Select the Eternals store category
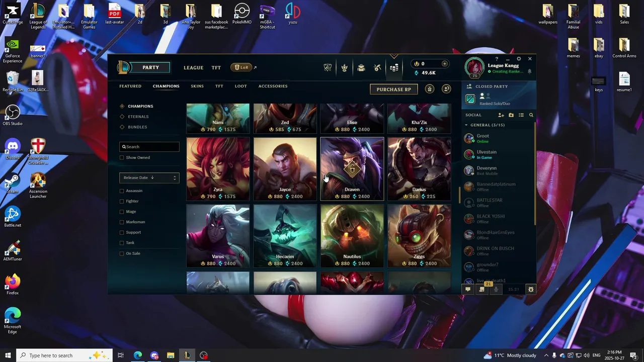This screenshot has width=644, height=362. point(138,117)
